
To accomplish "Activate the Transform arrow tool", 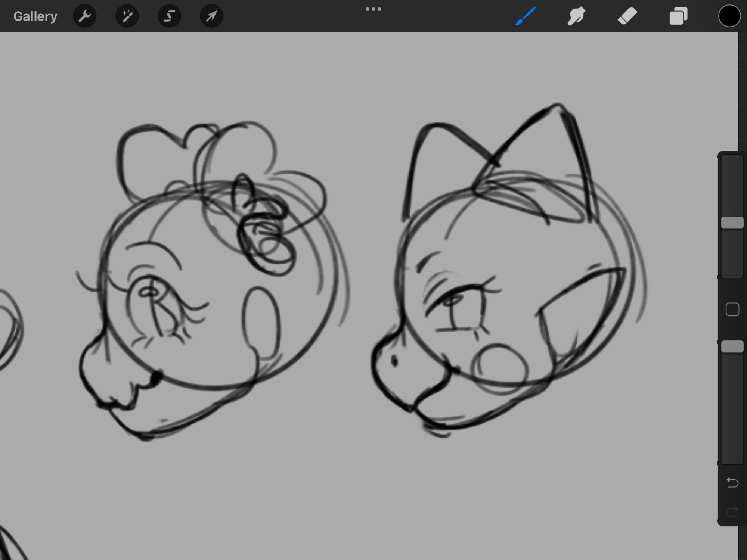I will click(x=211, y=16).
